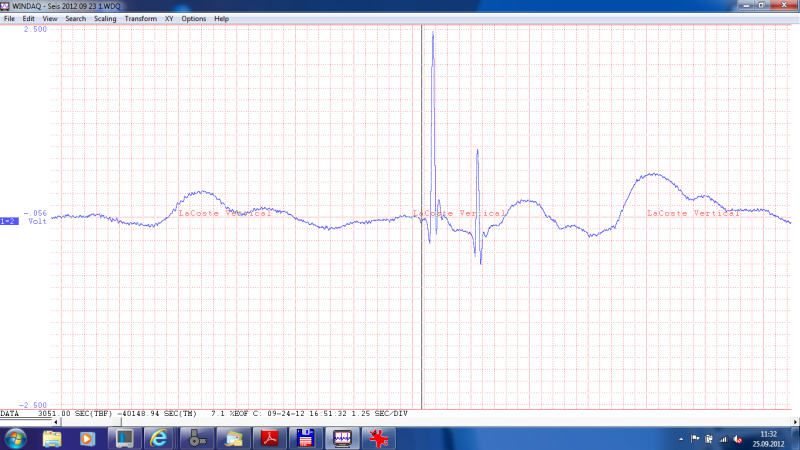Click the -2.500 lower scale limit value
Image resolution: width=800 pixels, height=450 pixels.
[x=33, y=405]
